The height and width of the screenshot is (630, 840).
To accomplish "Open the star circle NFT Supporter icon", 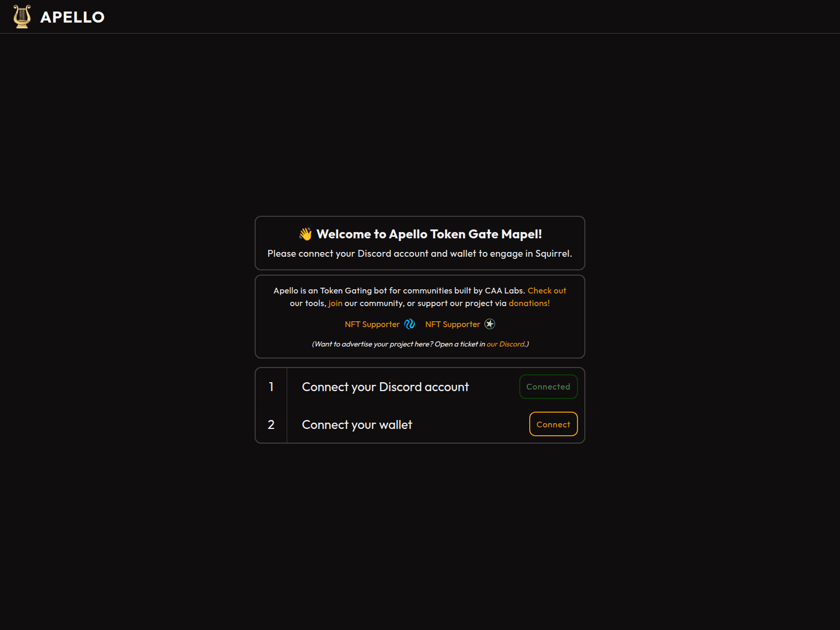I will click(x=490, y=324).
